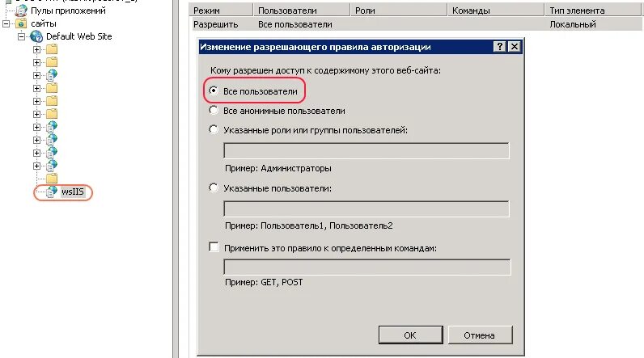Select the wsIIS application icon in tree
The image size is (644, 358).
point(52,192)
